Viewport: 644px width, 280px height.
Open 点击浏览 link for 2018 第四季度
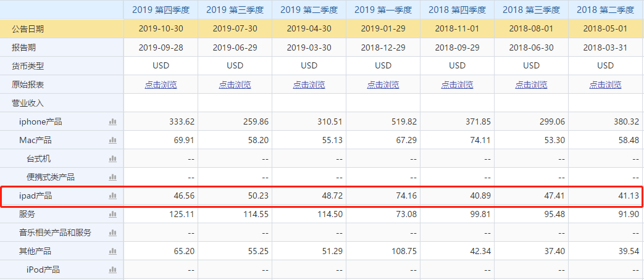pyautogui.click(x=457, y=85)
